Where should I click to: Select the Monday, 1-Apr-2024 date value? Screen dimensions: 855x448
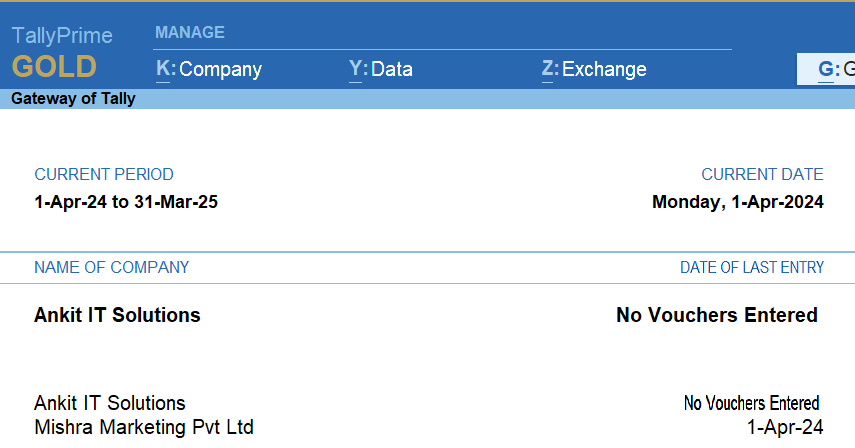pyautogui.click(x=737, y=202)
